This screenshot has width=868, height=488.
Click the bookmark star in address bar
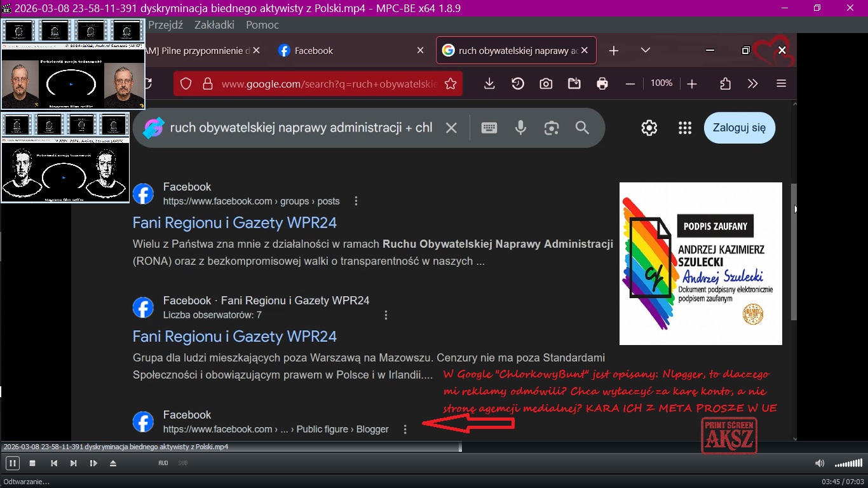[451, 84]
